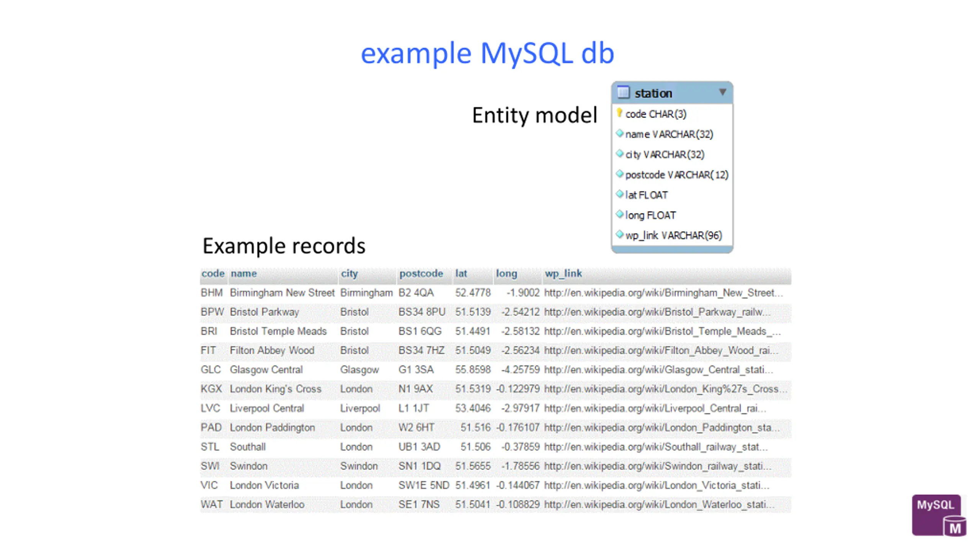The width and height of the screenshot is (980, 551).
Task: Select the lat FLOAT field
Action: click(x=647, y=195)
